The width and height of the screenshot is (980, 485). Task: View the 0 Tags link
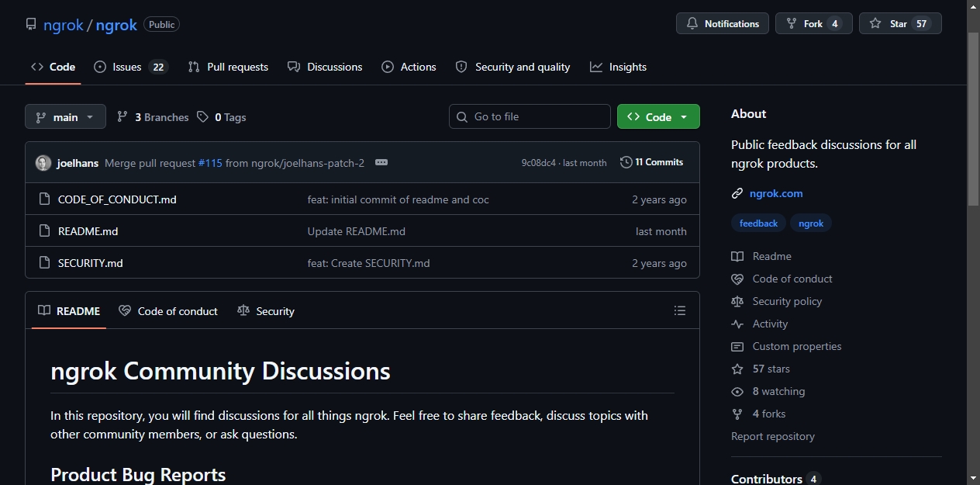pos(221,117)
